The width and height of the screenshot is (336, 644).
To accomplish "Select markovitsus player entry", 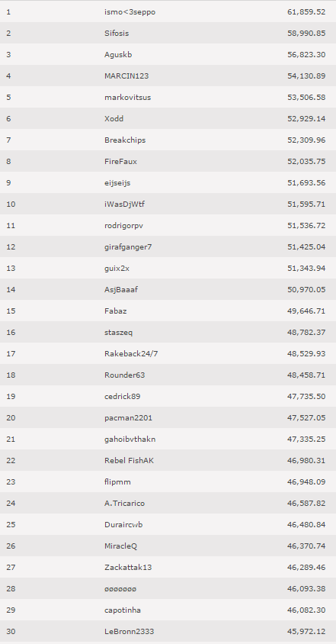I will coord(127,98).
